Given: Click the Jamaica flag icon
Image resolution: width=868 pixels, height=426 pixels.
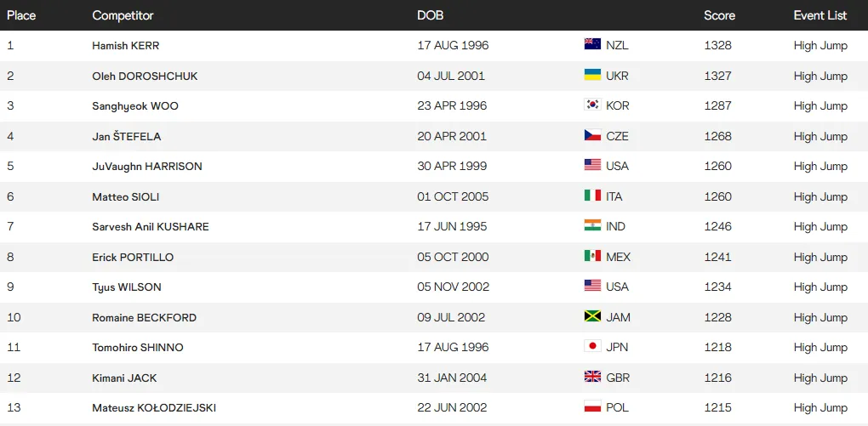Looking at the screenshot, I should [x=592, y=316].
